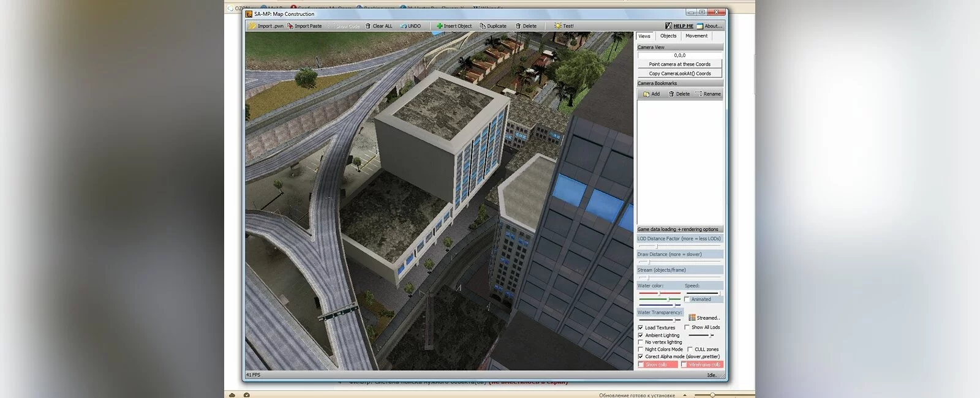Click the camera coordinates field showing 0,0,0
Image resolution: width=980 pixels, height=398 pixels.
[680, 55]
